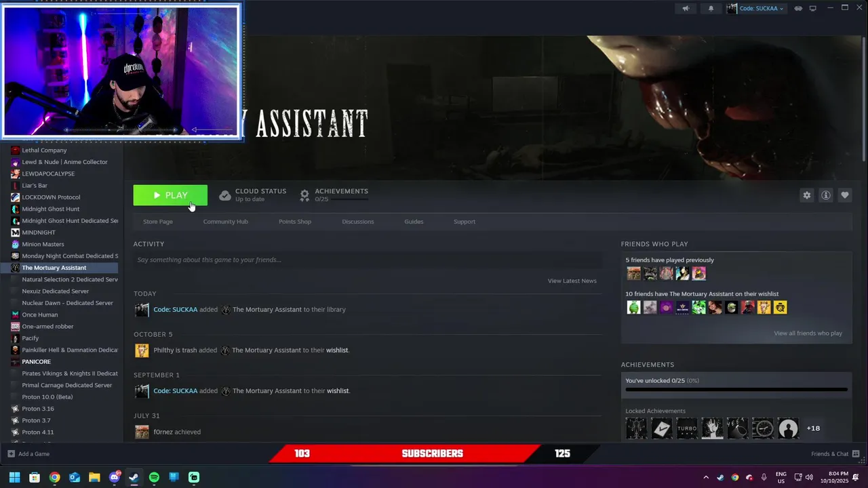Open the notifications bell in Steam
The width and height of the screenshot is (868, 488).
pos(711,8)
